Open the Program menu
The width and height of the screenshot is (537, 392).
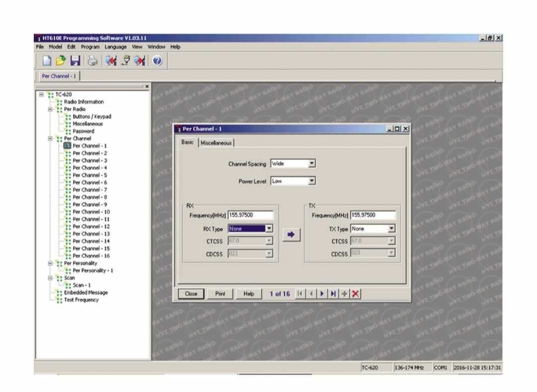pos(90,47)
